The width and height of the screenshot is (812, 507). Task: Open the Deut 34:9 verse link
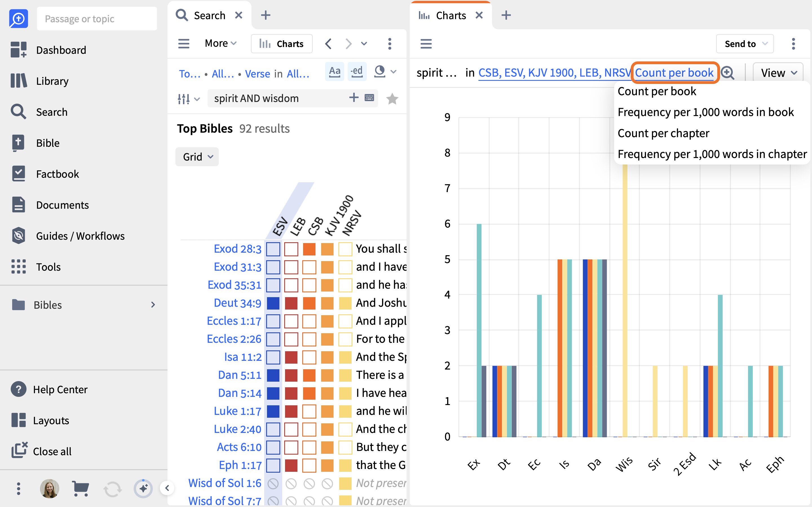click(238, 303)
